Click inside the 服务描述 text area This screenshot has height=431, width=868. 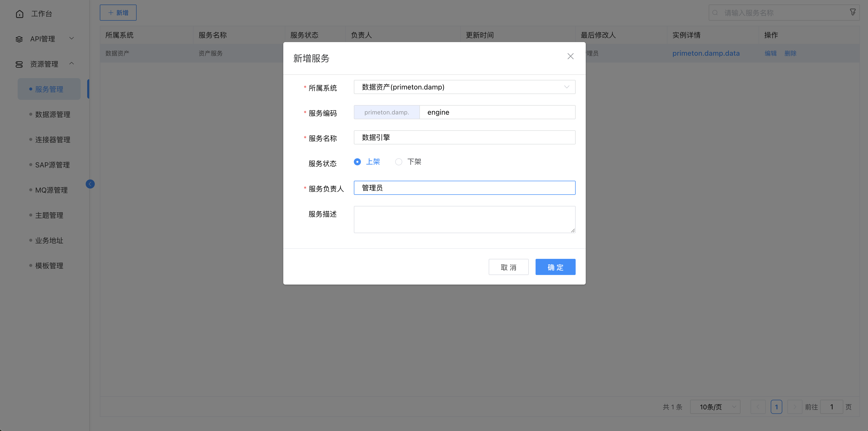[x=464, y=219]
